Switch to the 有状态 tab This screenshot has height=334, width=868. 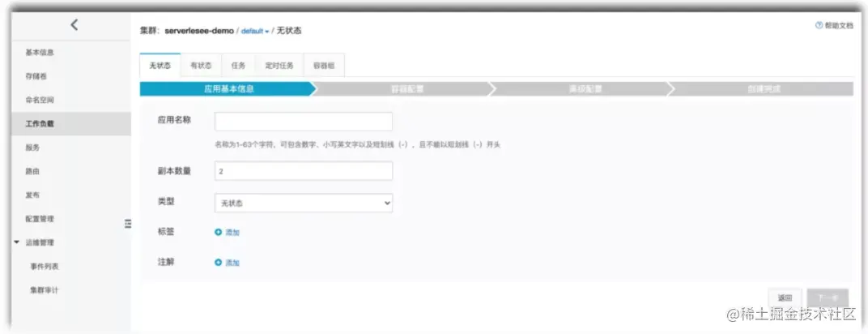tap(201, 66)
